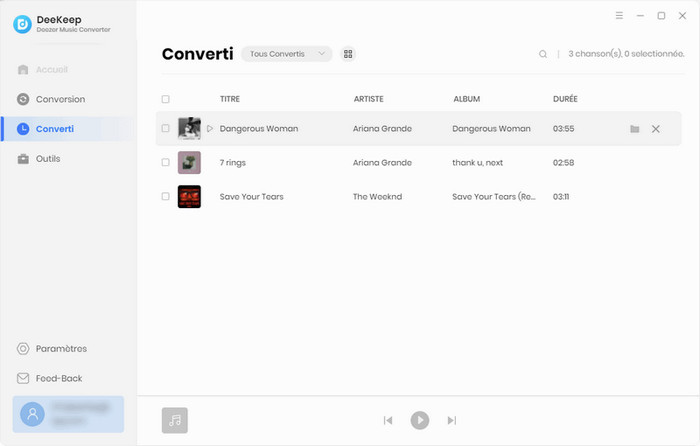Click the 3 chanson(s) selection status
This screenshot has height=446, width=700.
pyautogui.click(x=626, y=54)
